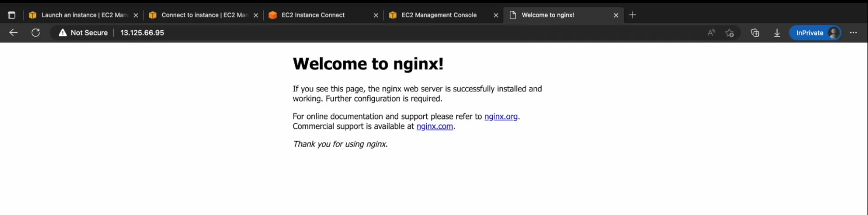This screenshot has width=868, height=215.
Task: Click the orange icon on EC2 Instance Connect tab
Action: pos(273,15)
